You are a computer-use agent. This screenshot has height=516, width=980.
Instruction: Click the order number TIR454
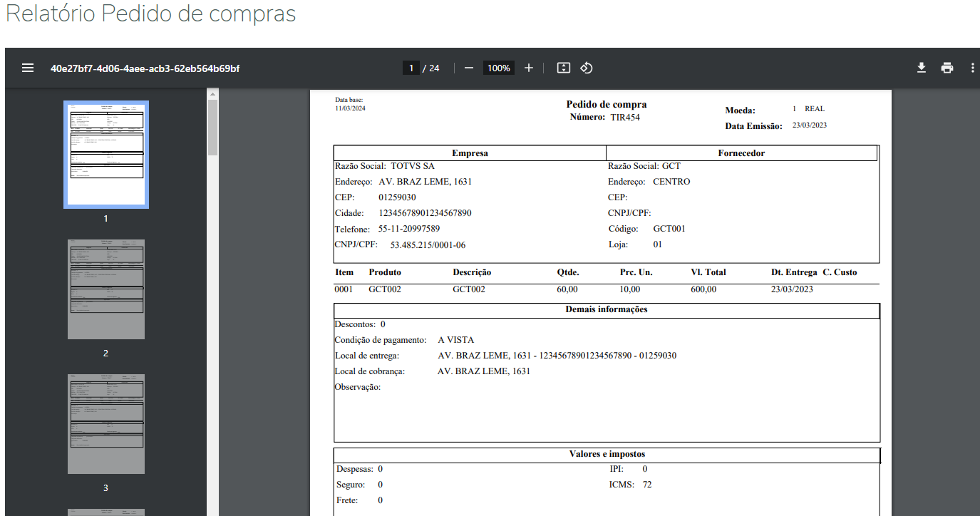coord(625,118)
